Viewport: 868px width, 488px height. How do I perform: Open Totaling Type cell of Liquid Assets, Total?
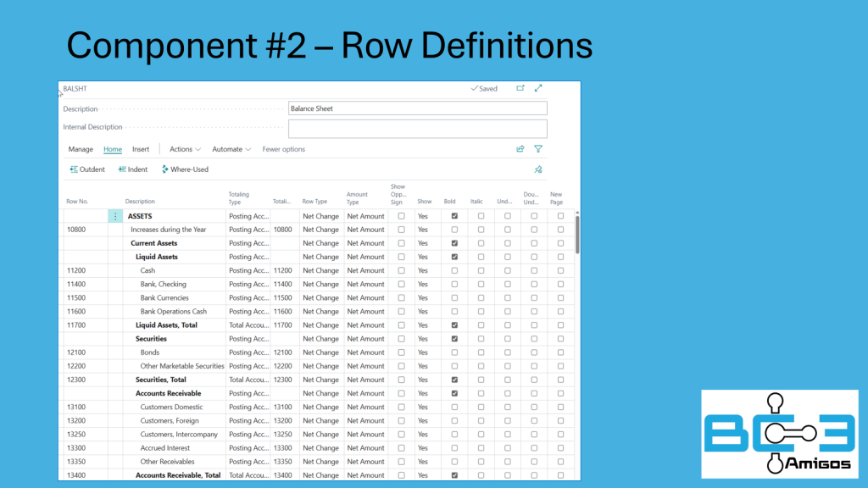click(248, 325)
